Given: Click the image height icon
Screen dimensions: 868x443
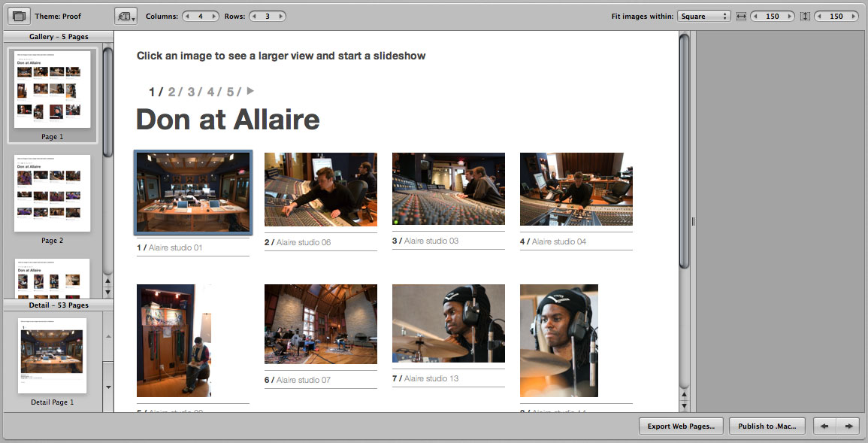Looking at the screenshot, I should tap(805, 16).
